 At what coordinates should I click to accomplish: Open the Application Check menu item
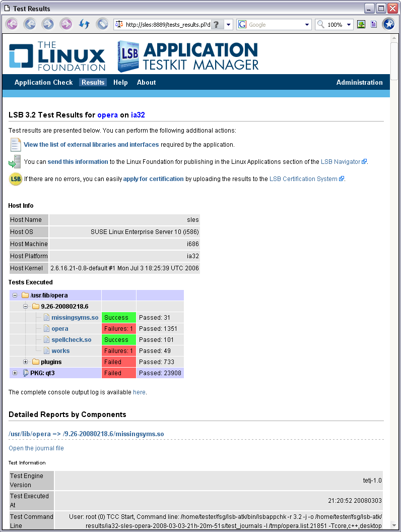tap(43, 82)
